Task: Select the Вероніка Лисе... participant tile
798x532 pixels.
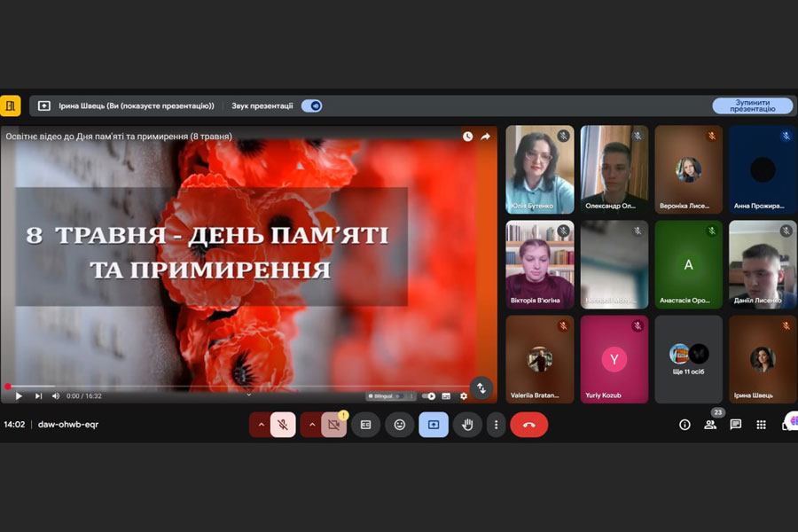Action: coord(689,169)
